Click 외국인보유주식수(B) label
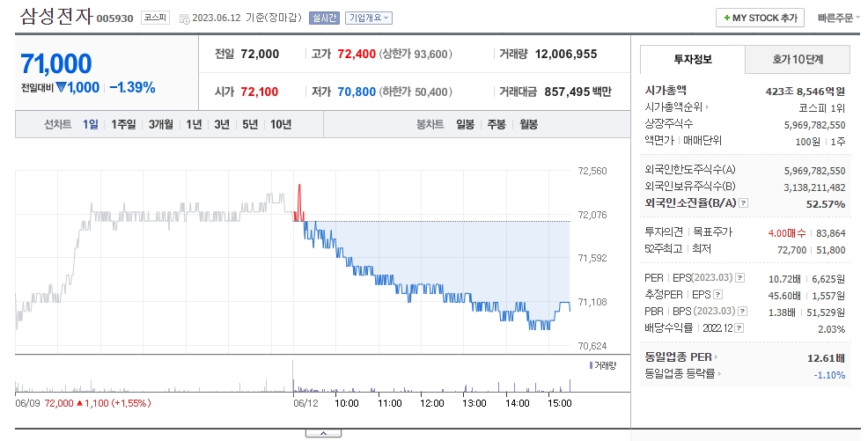Viewport: 868px width, 441px height. 690,186
